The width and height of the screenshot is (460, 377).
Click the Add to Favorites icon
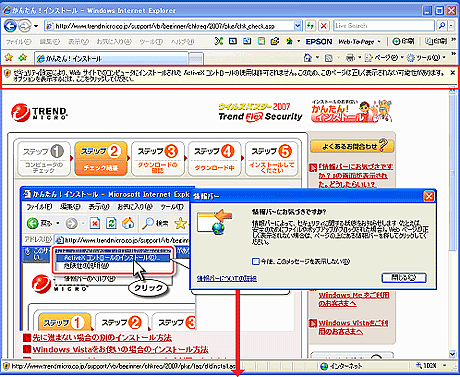(23, 58)
